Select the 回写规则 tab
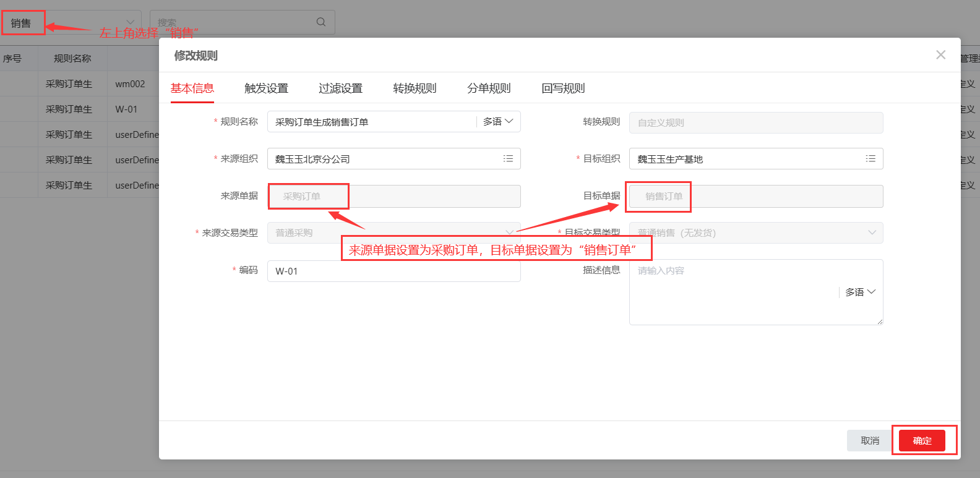Image resolution: width=980 pixels, height=478 pixels. click(x=563, y=88)
